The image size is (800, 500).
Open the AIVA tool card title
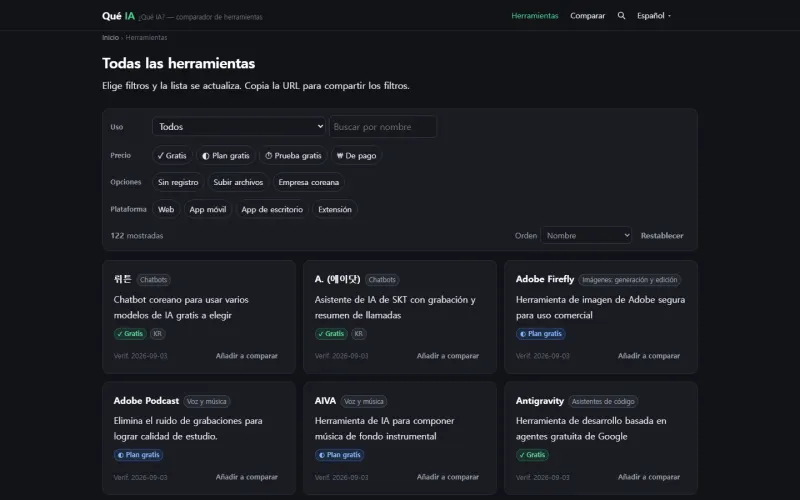[x=325, y=401]
